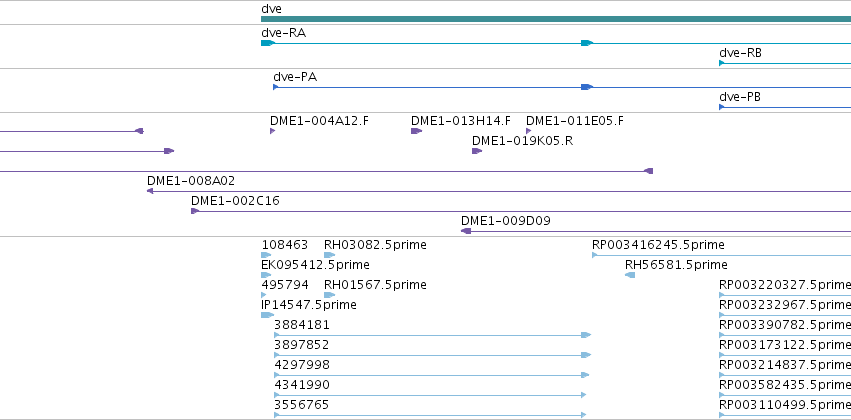The height and width of the screenshot is (420, 851).
Task: Select the DME1-004A12.F arrow glyph
Action: [x=272, y=131]
